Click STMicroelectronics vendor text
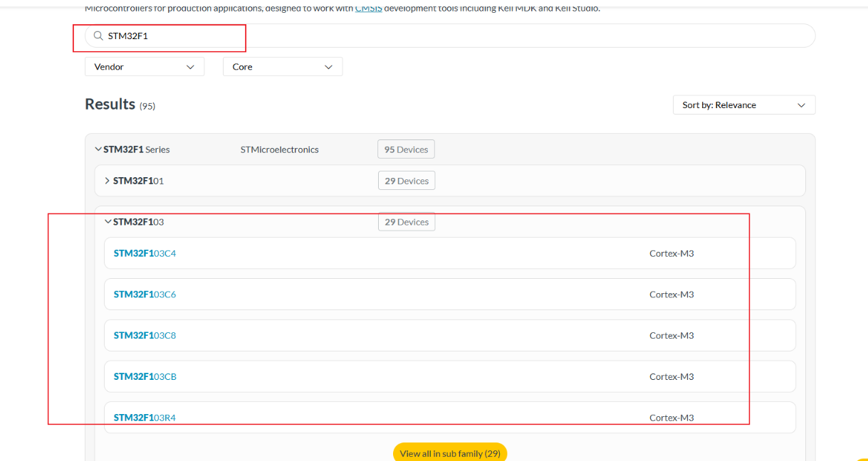 click(280, 149)
